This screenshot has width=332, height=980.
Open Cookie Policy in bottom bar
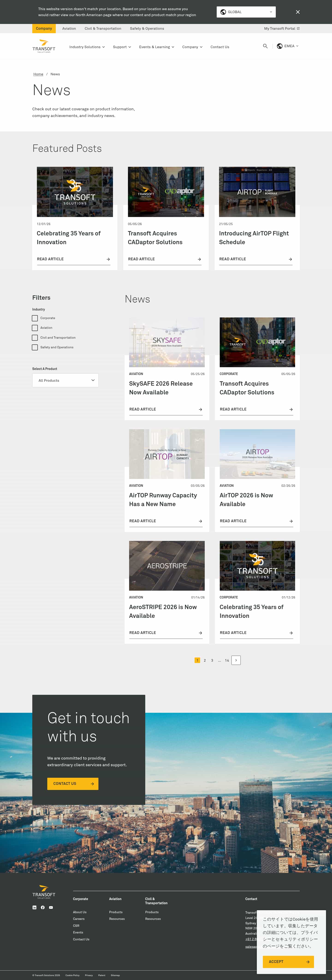[72, 975]
